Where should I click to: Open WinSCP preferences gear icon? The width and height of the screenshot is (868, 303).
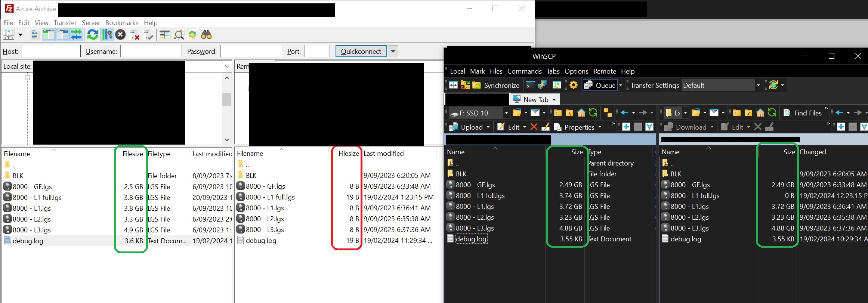573,85
